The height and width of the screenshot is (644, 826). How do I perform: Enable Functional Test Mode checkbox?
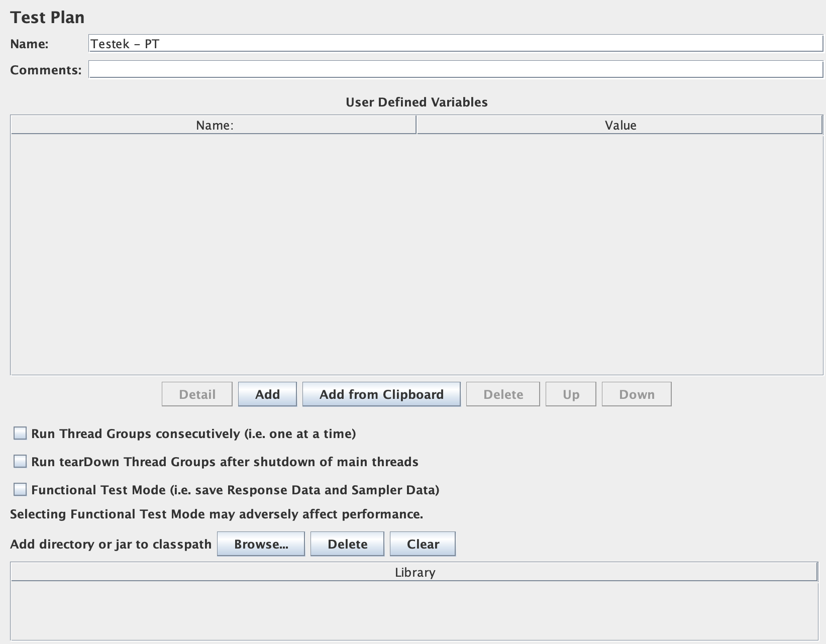coord(20,490)
